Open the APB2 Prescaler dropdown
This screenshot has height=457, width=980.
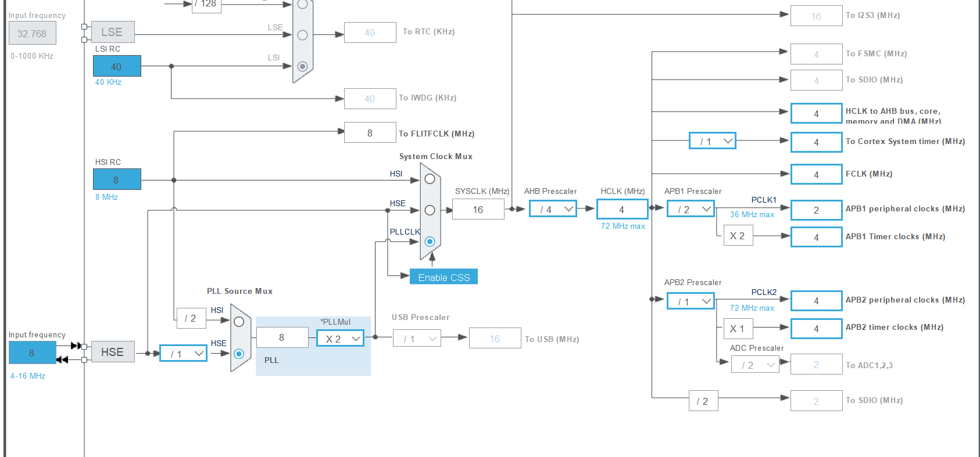click(x=691, y=301)
